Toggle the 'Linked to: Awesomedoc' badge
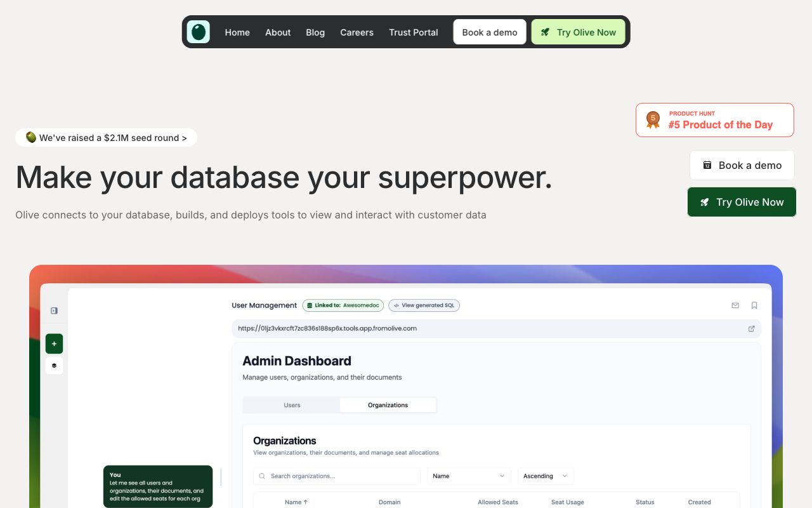 (x=343, y=305)
